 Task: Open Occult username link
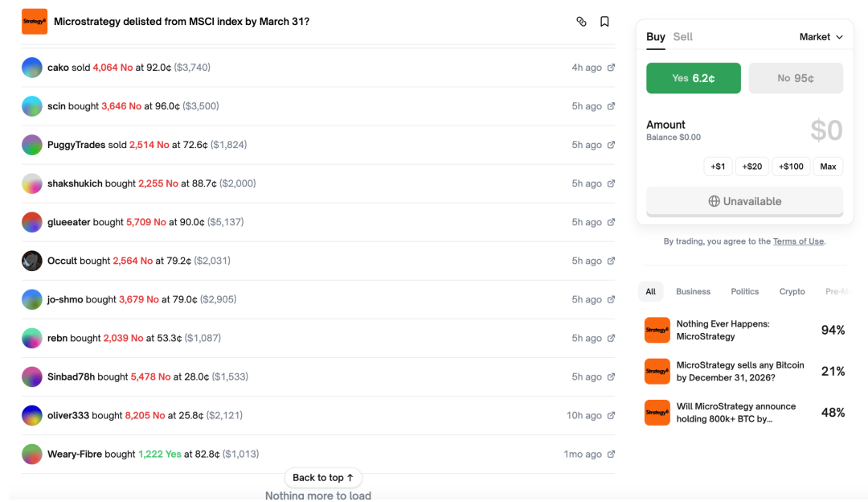click(x=62, y=261)
